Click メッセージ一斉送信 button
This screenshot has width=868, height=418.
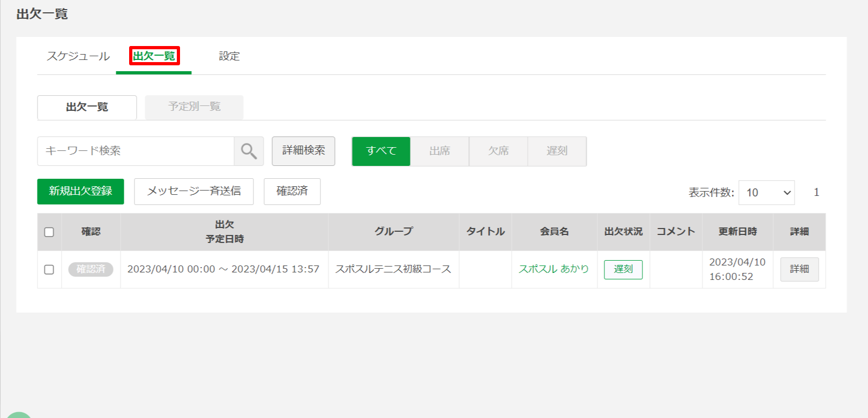(x=194, y=192)
